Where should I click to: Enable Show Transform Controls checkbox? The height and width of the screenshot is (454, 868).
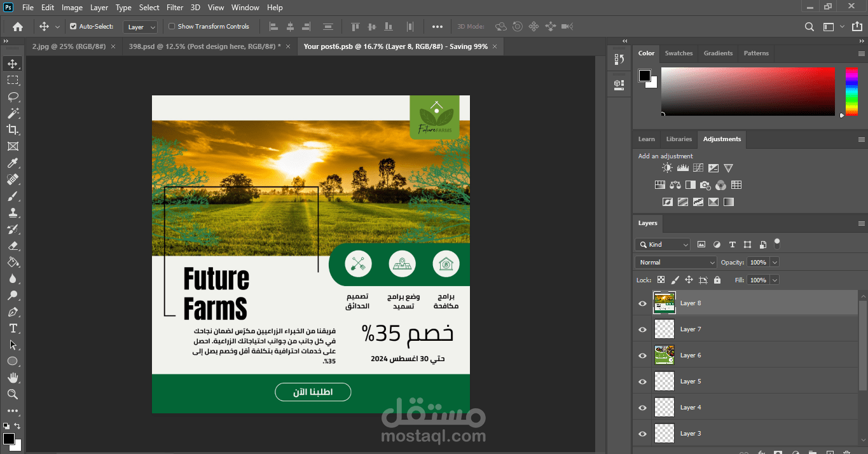point(172,27)
